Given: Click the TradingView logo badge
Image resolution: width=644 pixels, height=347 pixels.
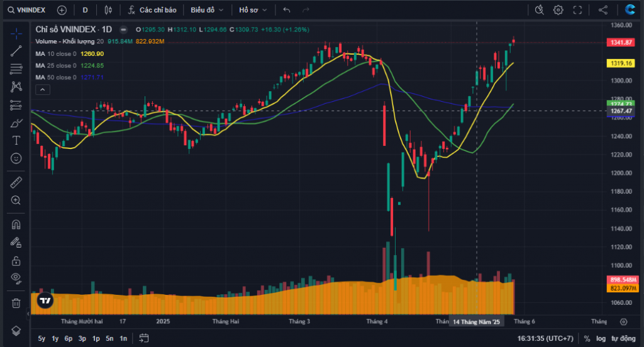Looking at the screenshot, I should click(45, 300).
